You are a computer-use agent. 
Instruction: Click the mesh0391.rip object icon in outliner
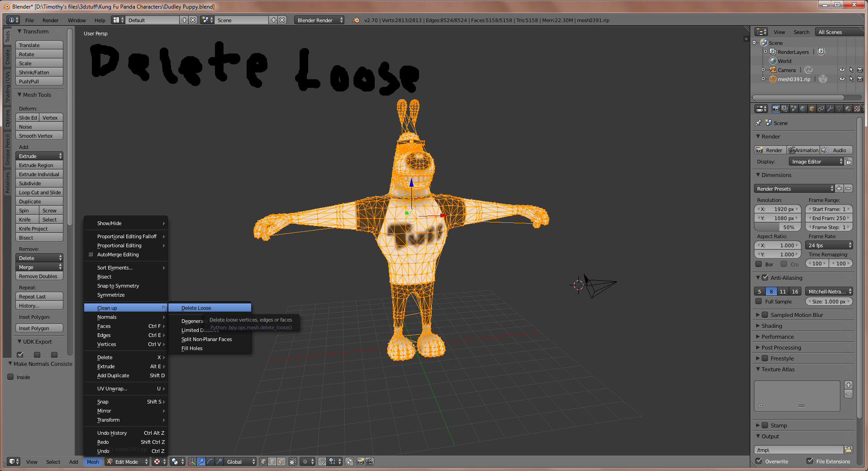point(773,79)
